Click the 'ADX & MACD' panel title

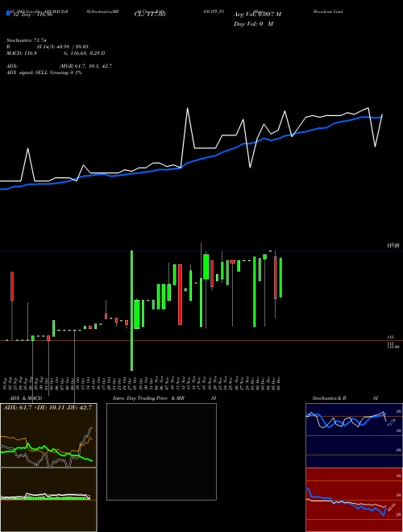(26, 398)
